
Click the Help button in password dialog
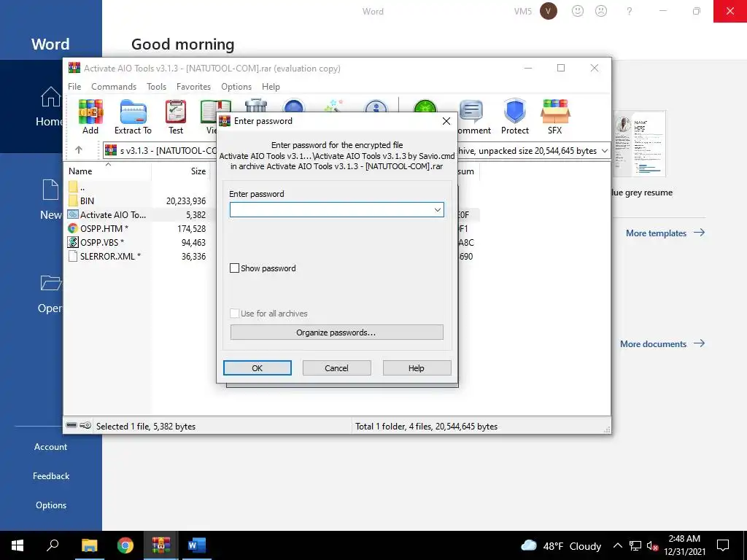(417, 368)
